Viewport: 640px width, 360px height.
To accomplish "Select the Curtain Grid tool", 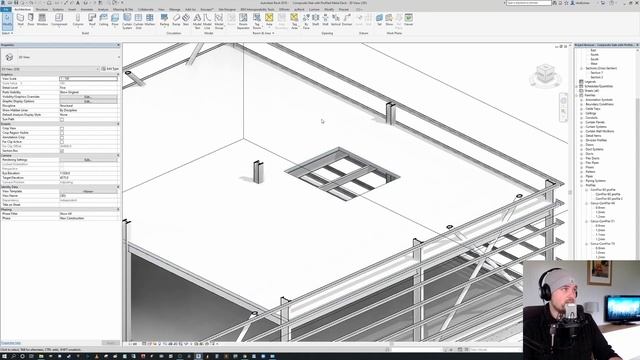I will pos(138,20).
